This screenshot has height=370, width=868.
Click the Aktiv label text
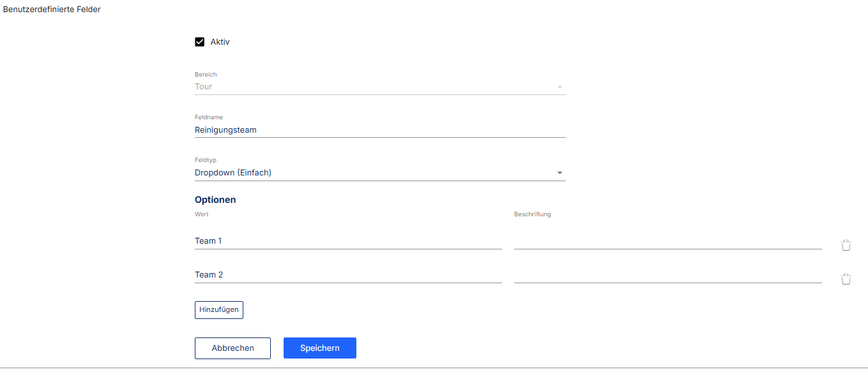220,42
